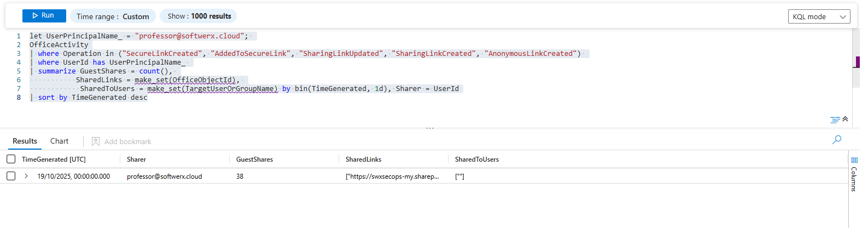Open the KQL mode dropdown

pos(818,17)
